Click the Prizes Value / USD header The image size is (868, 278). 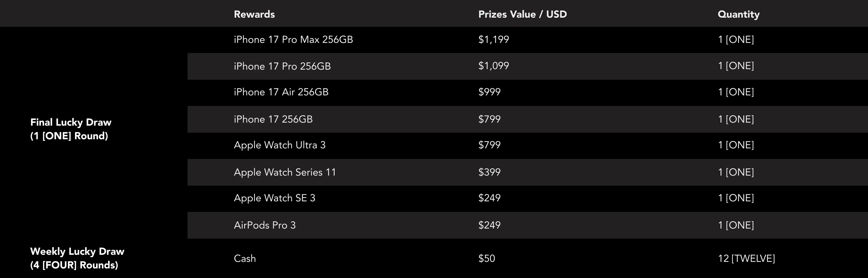tap(522, 14)
